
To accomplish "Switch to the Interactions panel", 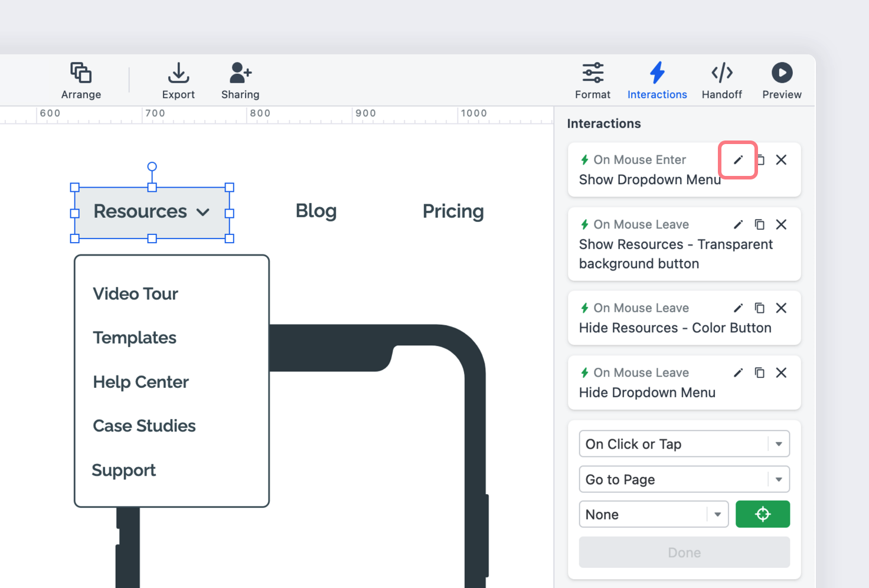I will pos(657,81).
